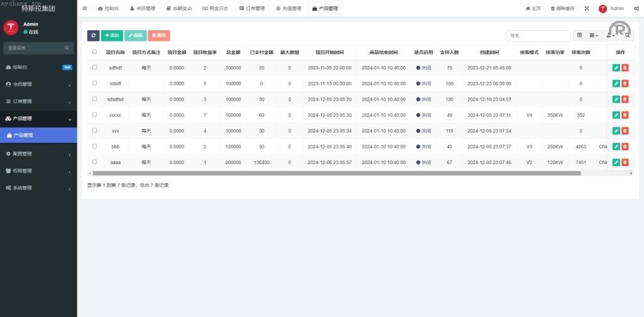Open the settings gears icon at top right
The height and width of the screenshot is (317, 644).
click(x=636, y=9)
